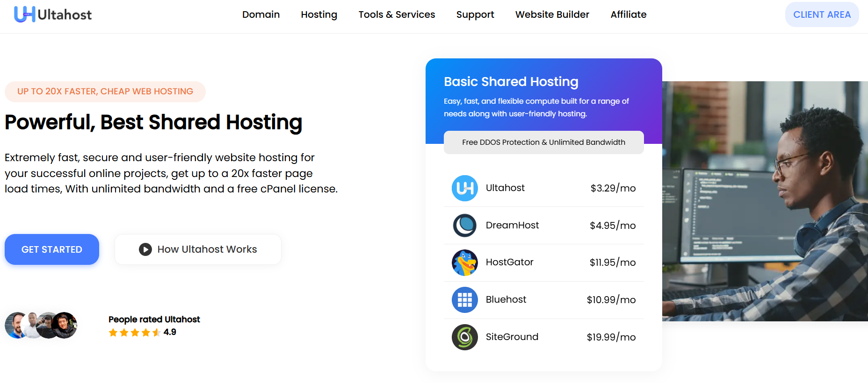Click the Free DDOS Protection & Unlimited Bandwidth banner
Viewport: 868px width, 383px height.
coord(544,142)
